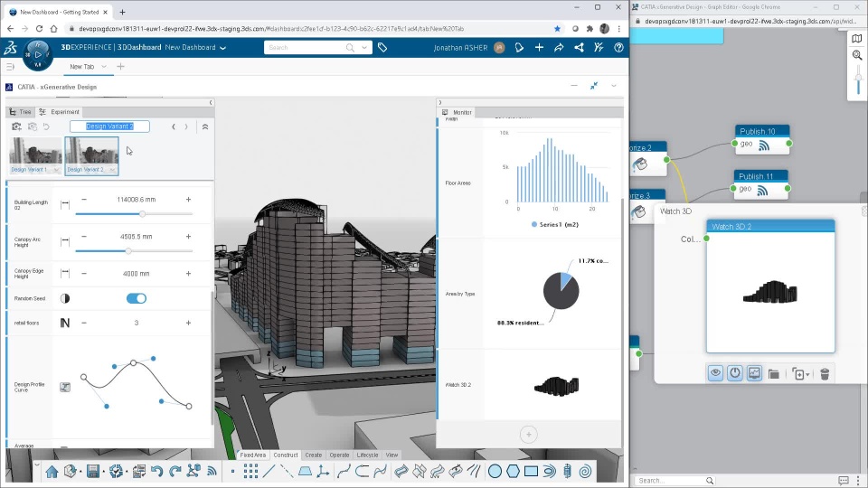Increase retail floors with plus button
Image resolution: width=868 pixels, height=488 pixels.
188,323
